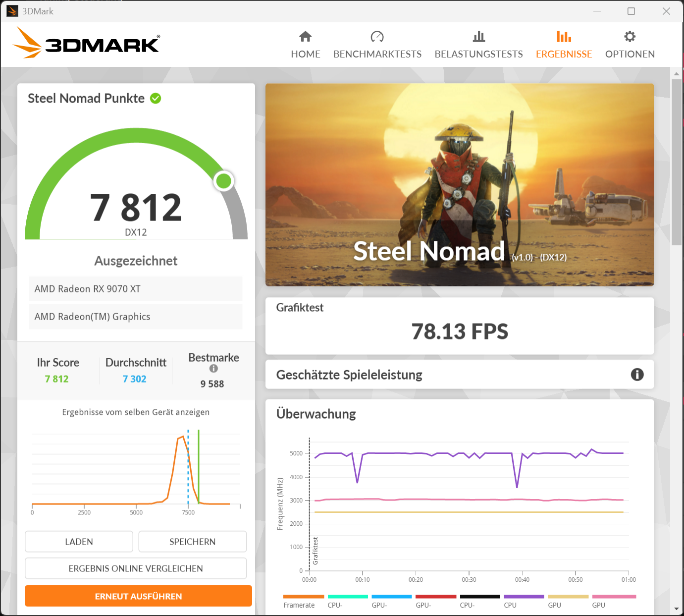The height and width of the screenshot is (616, 684).
Task: Click the score gauge green indicator knob
Action: tap(224, 181)
